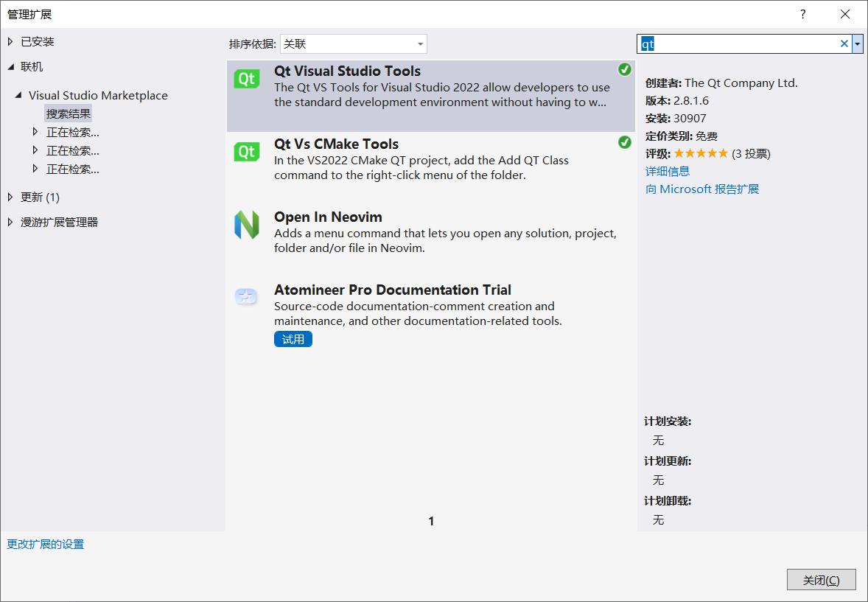868x602 pixels.
Task: Collapse the Visual Studio Marketplace node
Action: [x=18, y=95]
